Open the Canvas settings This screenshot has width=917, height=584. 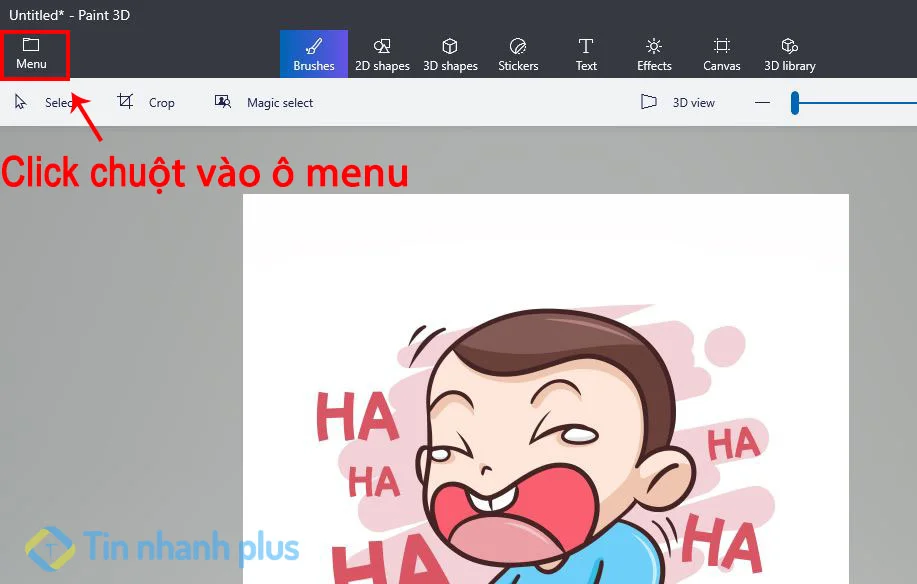pos(721,54)
